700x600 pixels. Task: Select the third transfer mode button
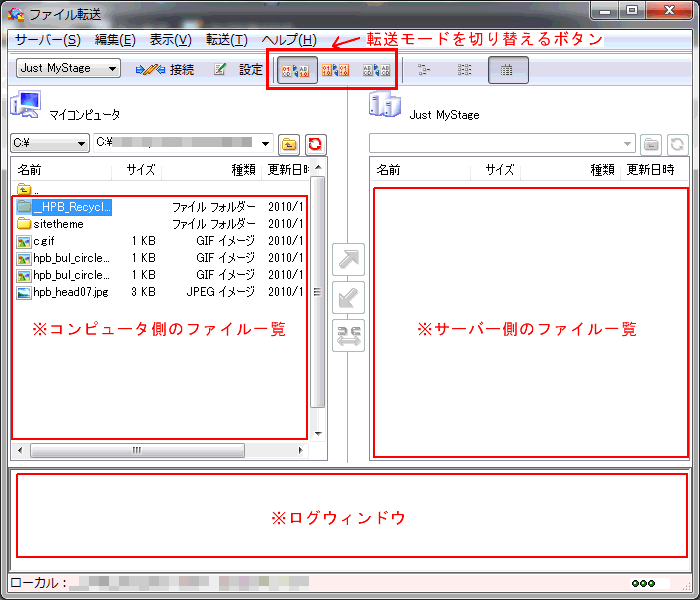pos(376,70)
